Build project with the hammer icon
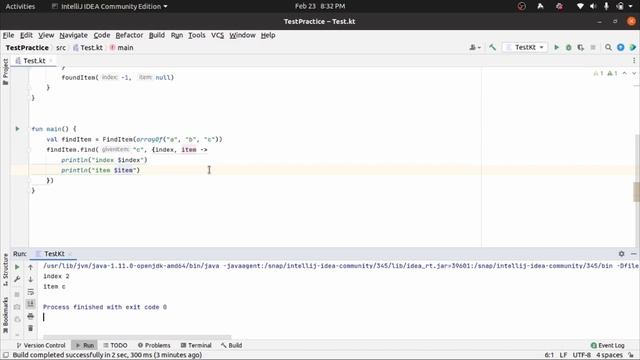The height and width of the screenshot is (360, 640). pyautogui.click(x=493, y=47)
